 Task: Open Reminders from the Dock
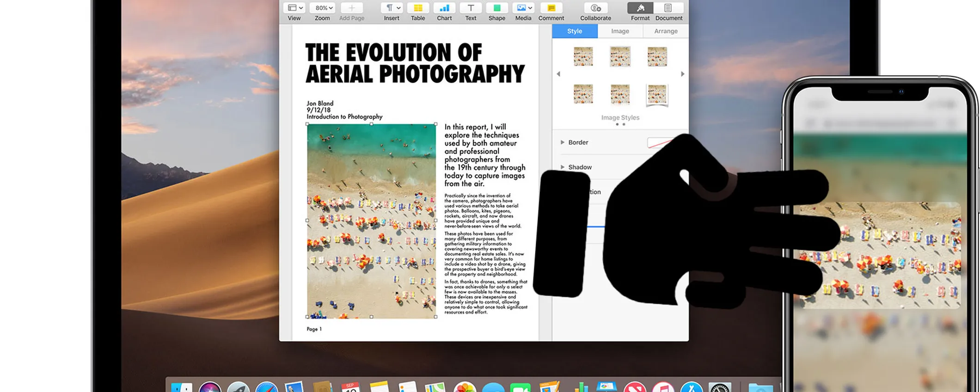tap(408, 387)
